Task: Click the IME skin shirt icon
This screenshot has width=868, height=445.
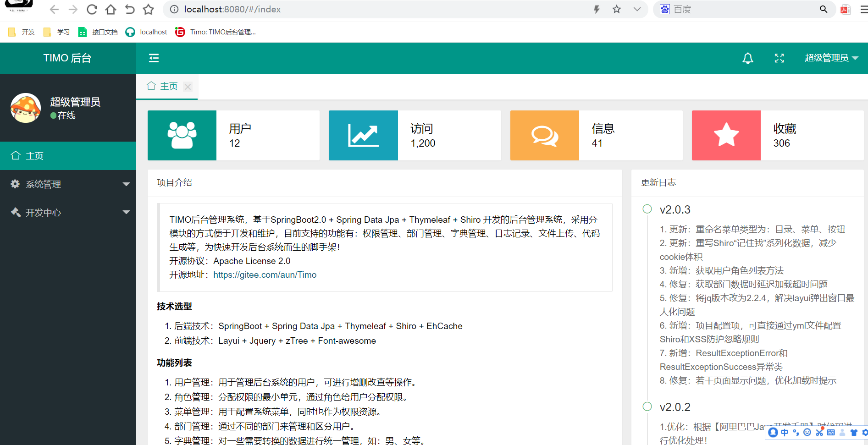Action: tap(854, 432)
